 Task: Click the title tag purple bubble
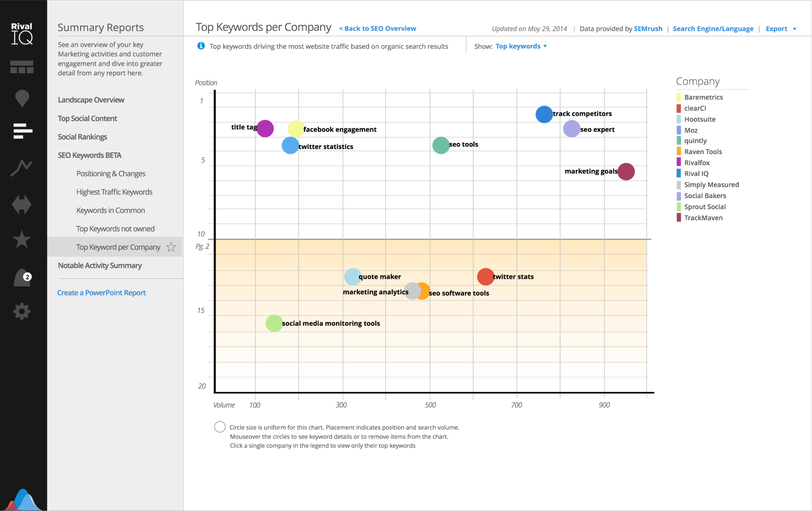click(x=265, y=128)
